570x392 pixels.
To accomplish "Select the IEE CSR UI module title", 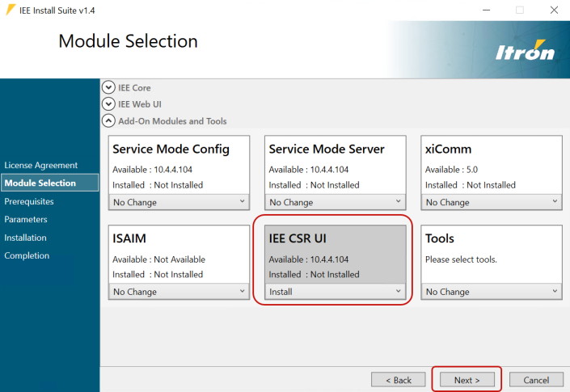I will tap(298, 238).
